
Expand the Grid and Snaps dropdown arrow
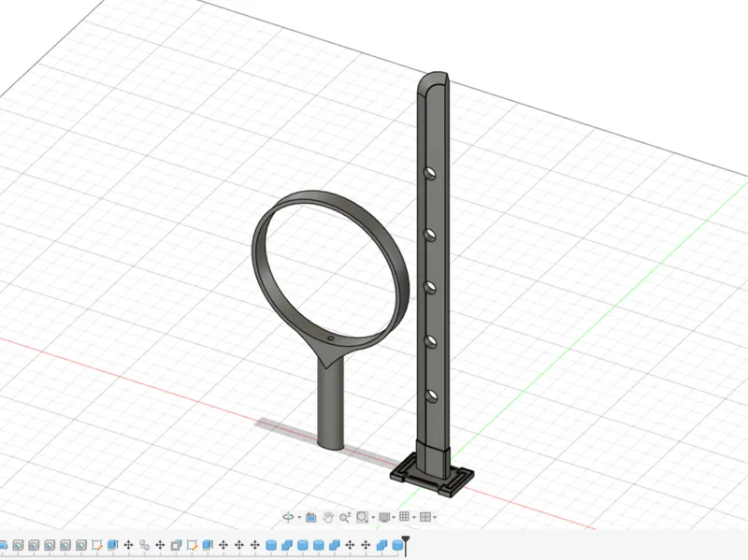(414, 518)
